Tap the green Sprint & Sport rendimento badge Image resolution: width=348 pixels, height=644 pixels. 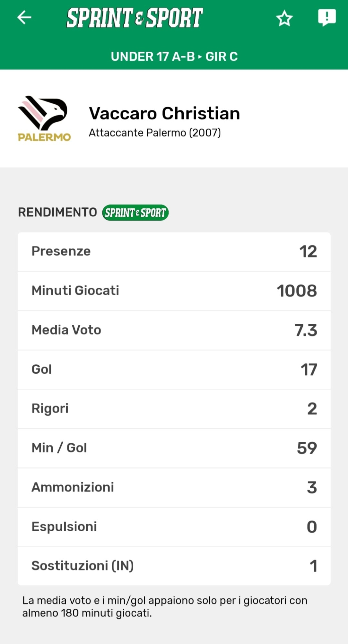[135, 213]
